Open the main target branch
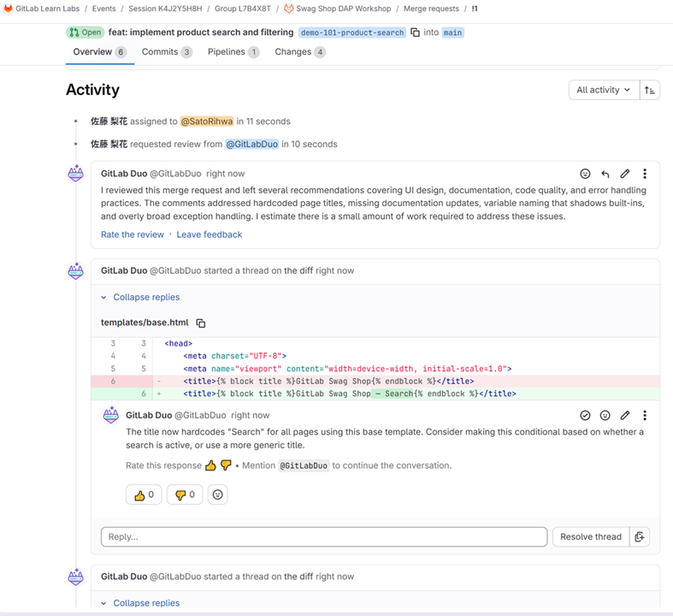 [452, 33]
